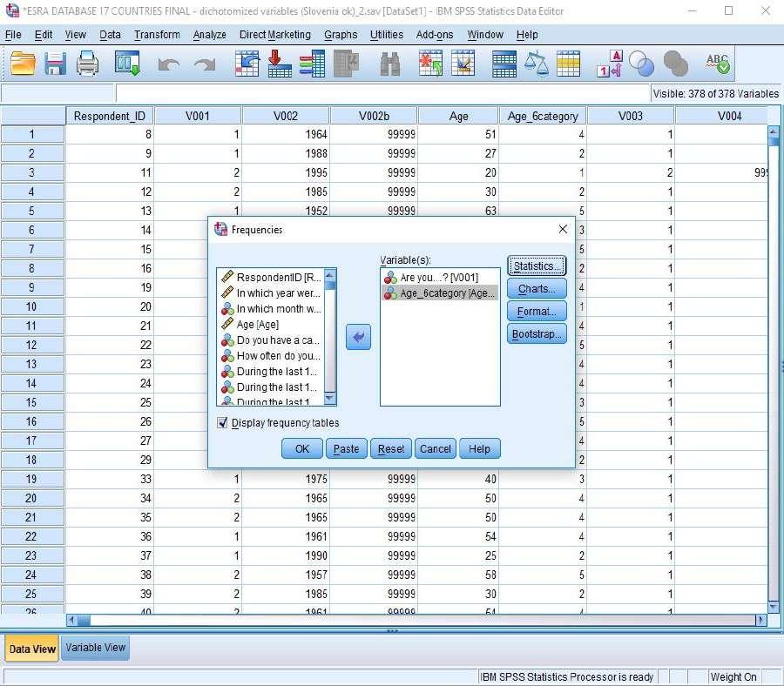Select row header number 20
The width and height of the screenshot is (784, 686).
point(31,498)
